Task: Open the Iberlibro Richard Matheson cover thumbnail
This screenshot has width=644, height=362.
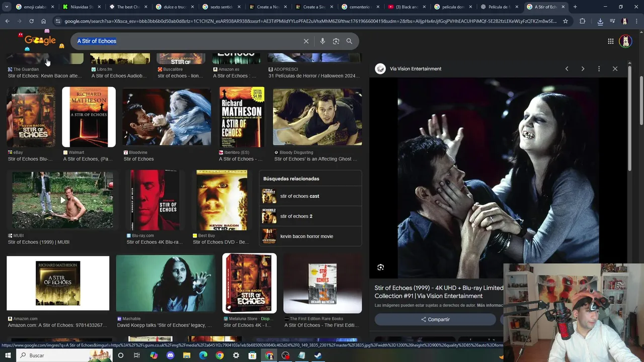Action: click(242, 117)
